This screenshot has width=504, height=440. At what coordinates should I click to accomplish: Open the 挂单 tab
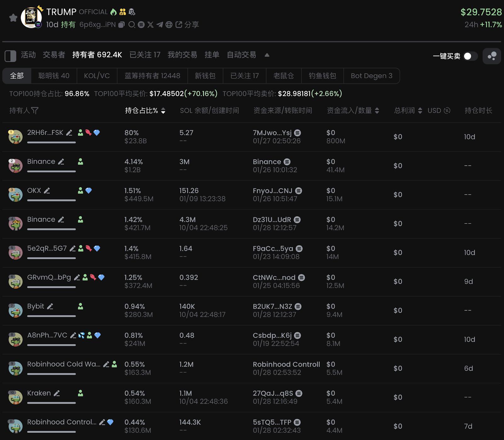(x=212, y=55)
